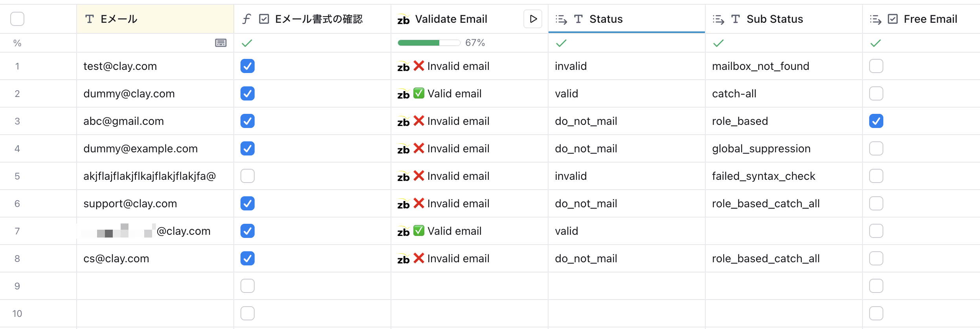Screen dimensions: 980x329
Task: Click the run play button for Validate Email
Action: click(x=533, y=19)
